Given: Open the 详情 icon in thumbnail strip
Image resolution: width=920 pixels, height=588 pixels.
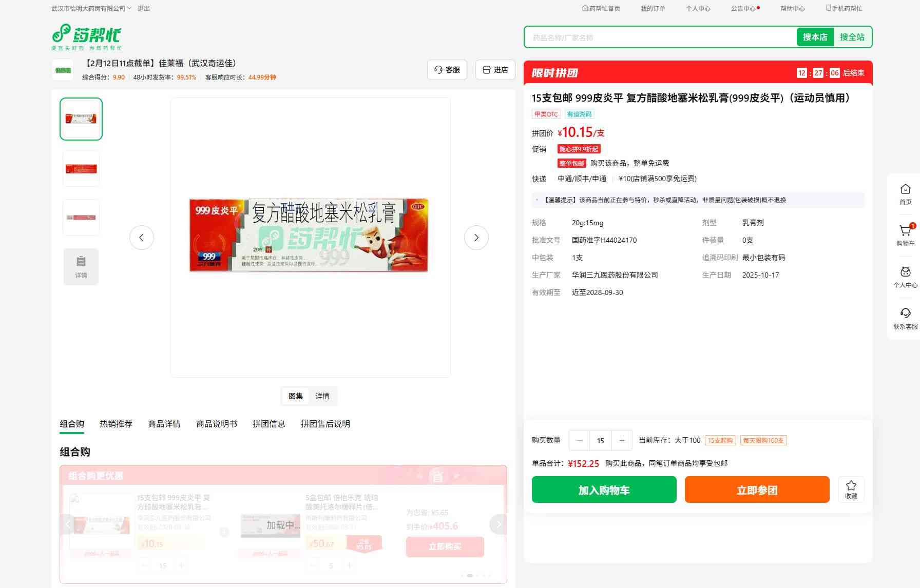Looking at the screenshot, I should [x=81, y=266].
